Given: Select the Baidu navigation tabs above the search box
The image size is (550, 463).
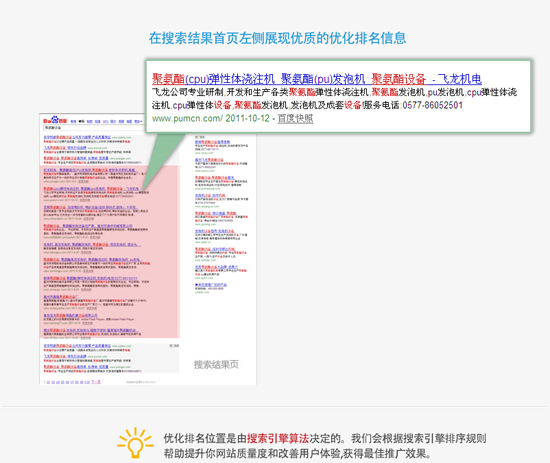Looking at the screenshot, I should (107, 121).
